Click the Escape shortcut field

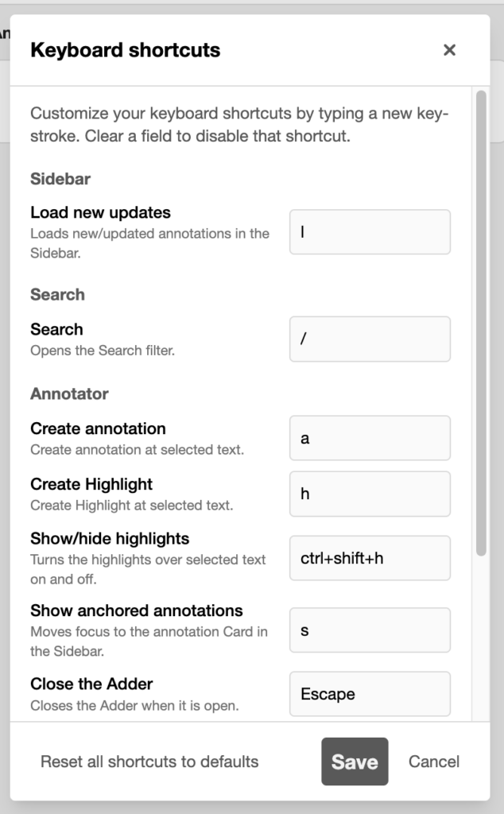[x=370, y=693]
